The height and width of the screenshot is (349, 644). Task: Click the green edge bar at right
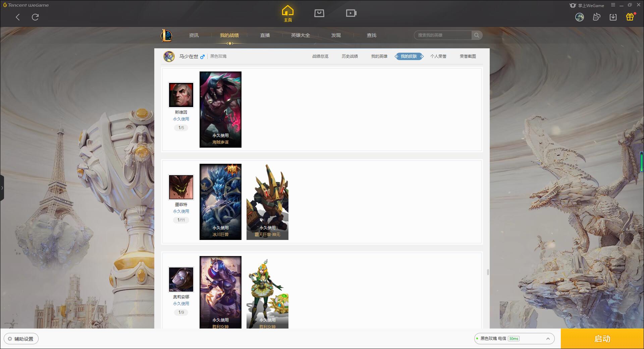[x=642, y=162]
